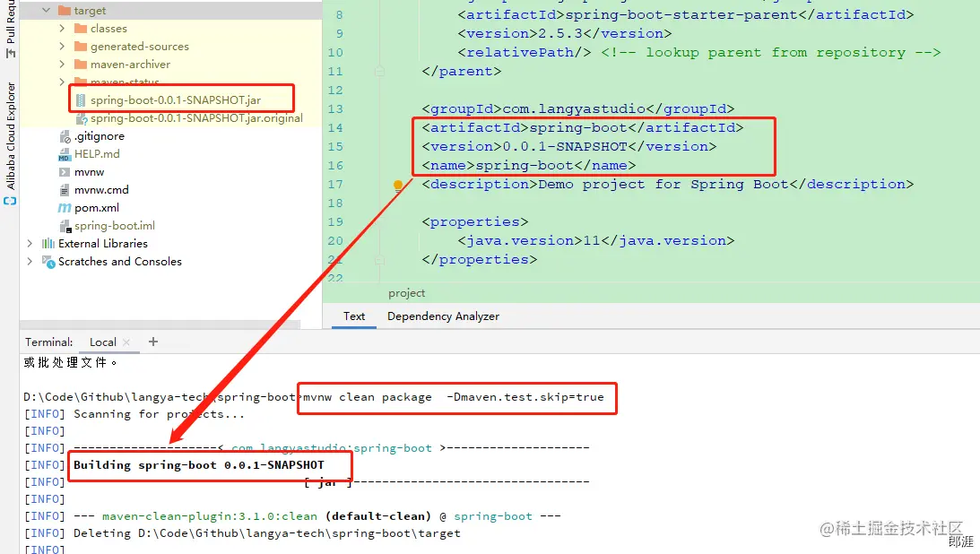The width and height of the screenshot is (980, 554).
Task: Close the Local terminal tab
Action: pyautogui.click(x=126, y=342)
